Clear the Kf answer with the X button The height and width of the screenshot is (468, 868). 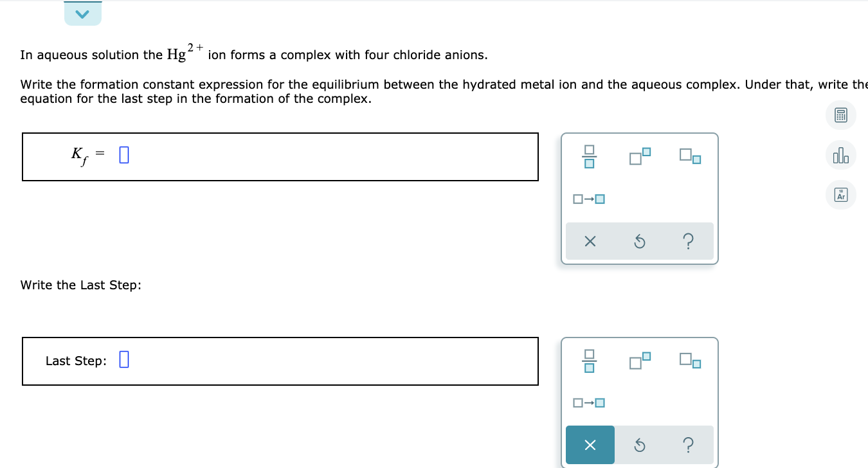590,241
